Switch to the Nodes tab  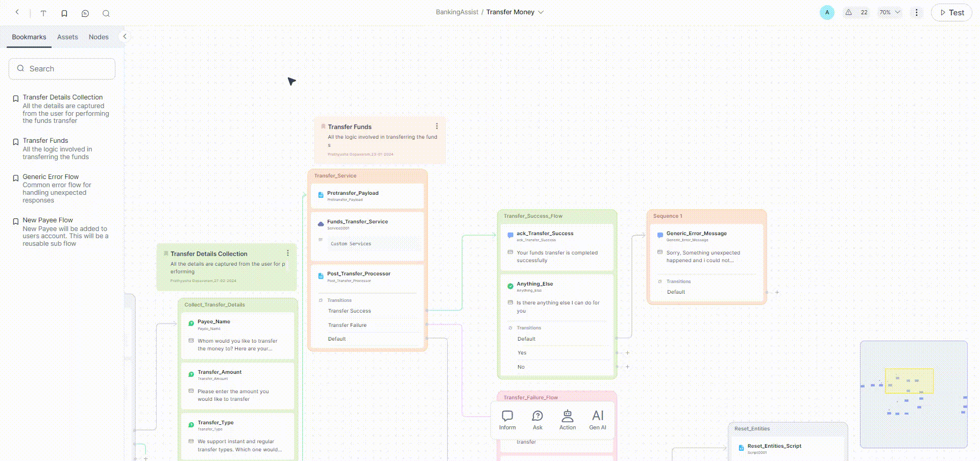99,37
